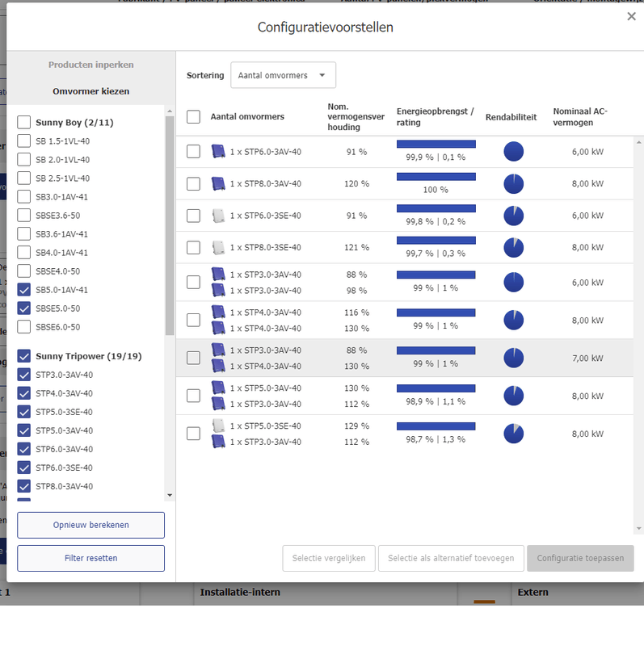Tick the Sunny Boy (2/11) group checkbox
Image resolution: width=644 pixels, height=646 pixels.
[x=24, y=122]
